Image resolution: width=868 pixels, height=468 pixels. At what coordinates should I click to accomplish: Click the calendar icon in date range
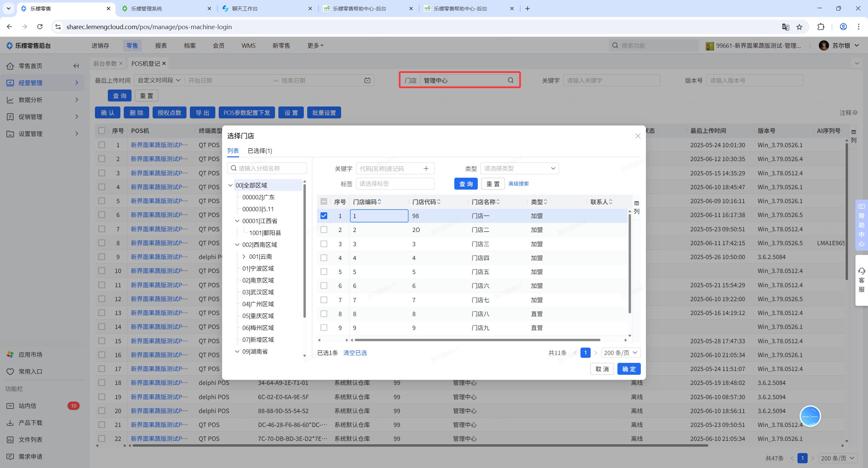pyautogui.click(x=367, y=80)
